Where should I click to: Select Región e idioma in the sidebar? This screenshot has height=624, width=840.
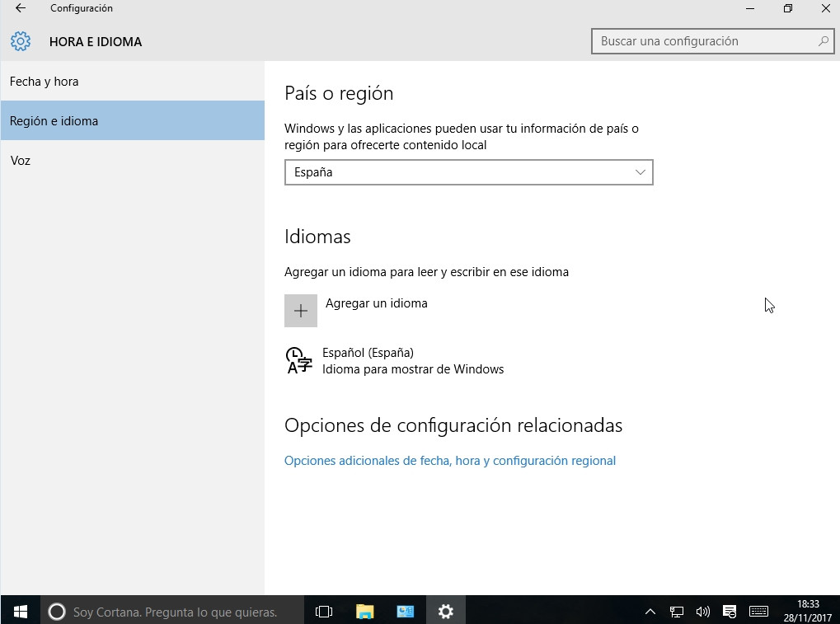click(54, 121)
